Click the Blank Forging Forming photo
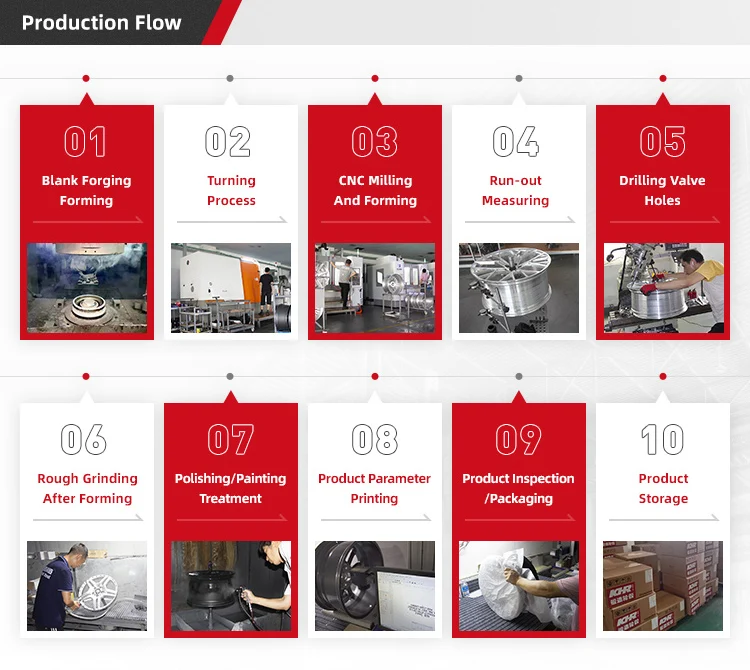 pyautogui.click(x=87, y=288)
